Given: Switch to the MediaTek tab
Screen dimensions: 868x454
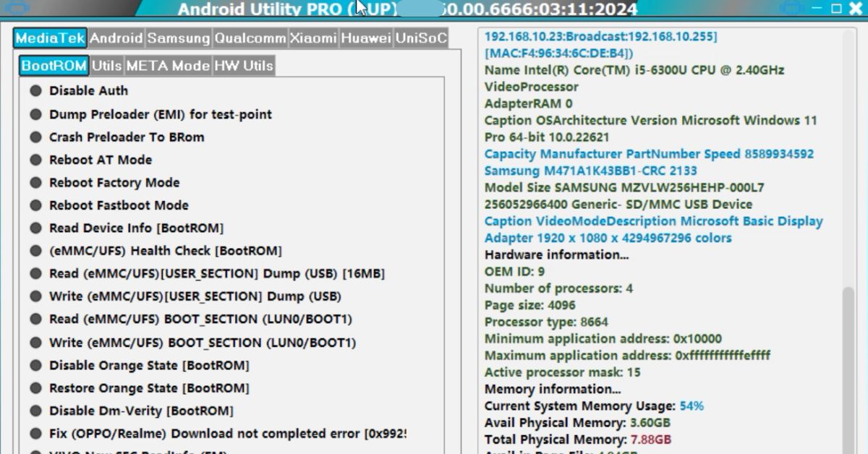Looking at the screenshot, I should [51, 38].
